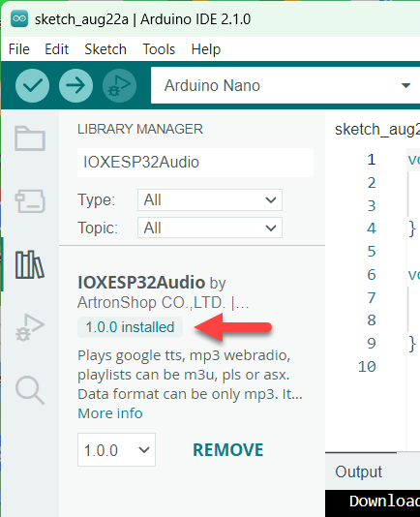Follow the More info link
Screen dimensions: 420x517
point(110,413)
